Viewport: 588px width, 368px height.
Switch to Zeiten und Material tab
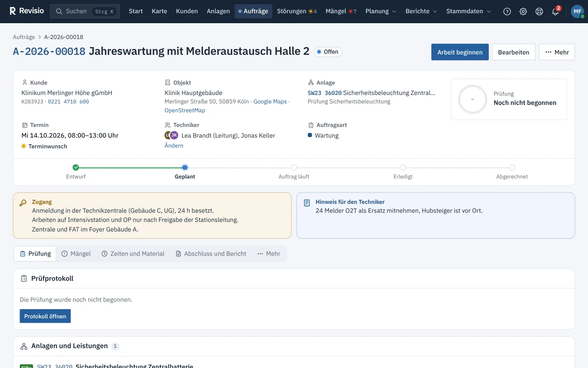(133, 254)
